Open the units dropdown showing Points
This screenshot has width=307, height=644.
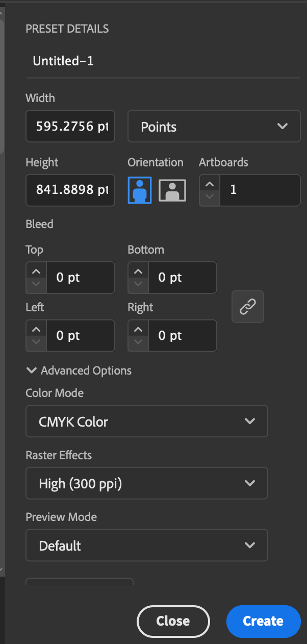(214, 126)
